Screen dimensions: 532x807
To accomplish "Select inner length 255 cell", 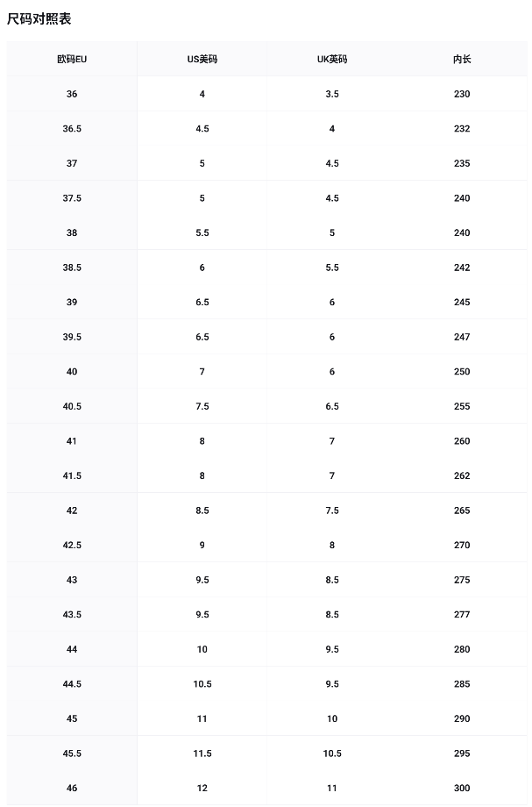I will 462,406.
